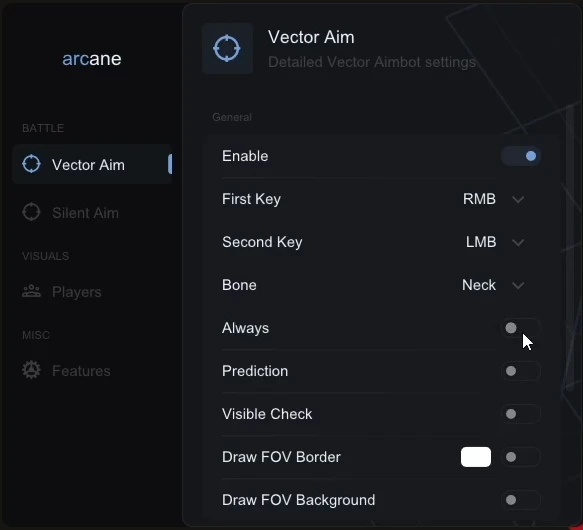Open the Second Key LMB dropdown
The image size is (583, 530).
pyautogui.click(x=495, y=242)
